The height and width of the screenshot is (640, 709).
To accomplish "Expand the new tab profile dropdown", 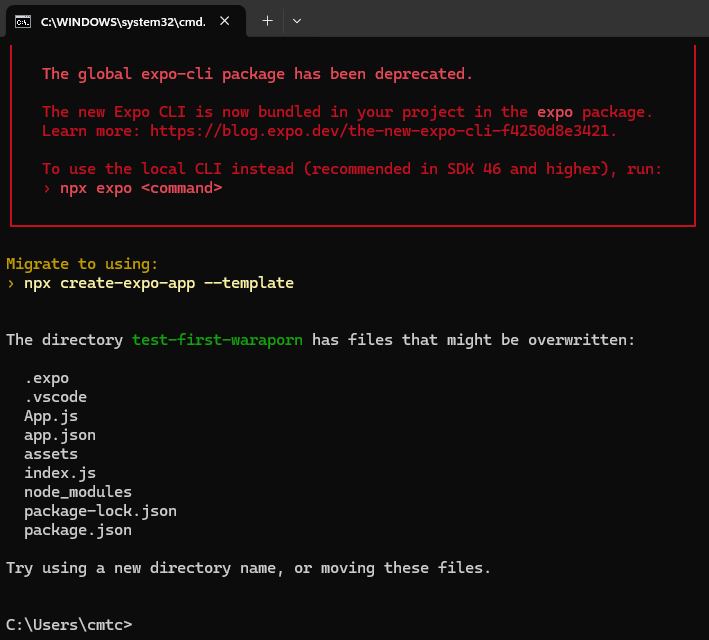I will pyautogui.click(x=297, y=20).
